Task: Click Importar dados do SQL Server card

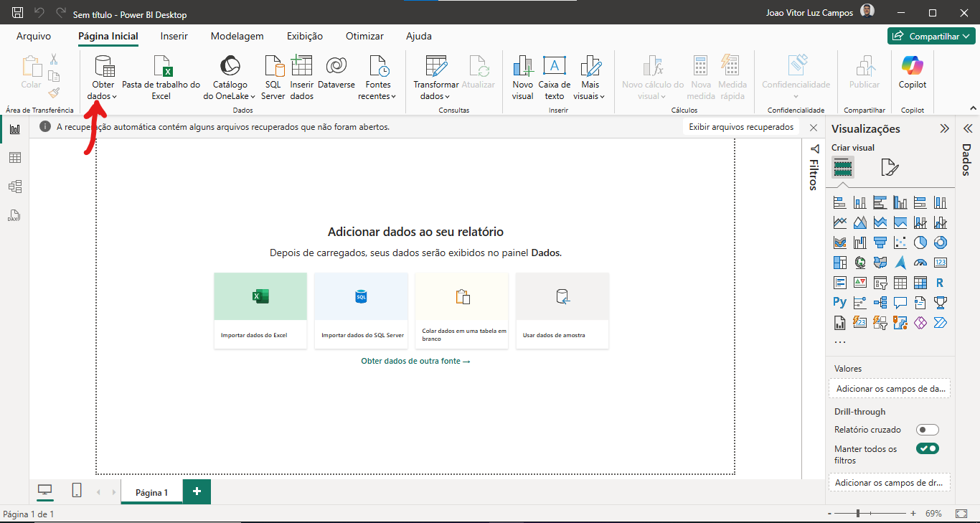Action: pyautogui.click(x=361, y=311)
